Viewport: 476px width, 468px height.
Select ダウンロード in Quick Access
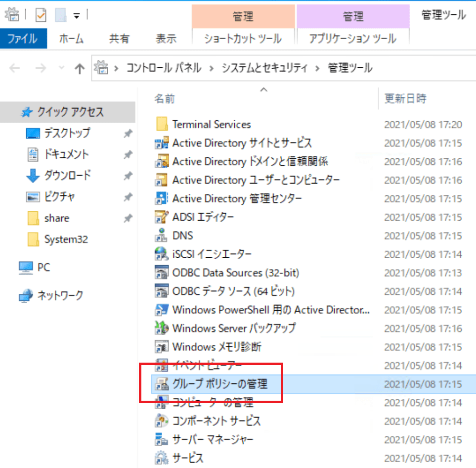[x=67, y=176]
